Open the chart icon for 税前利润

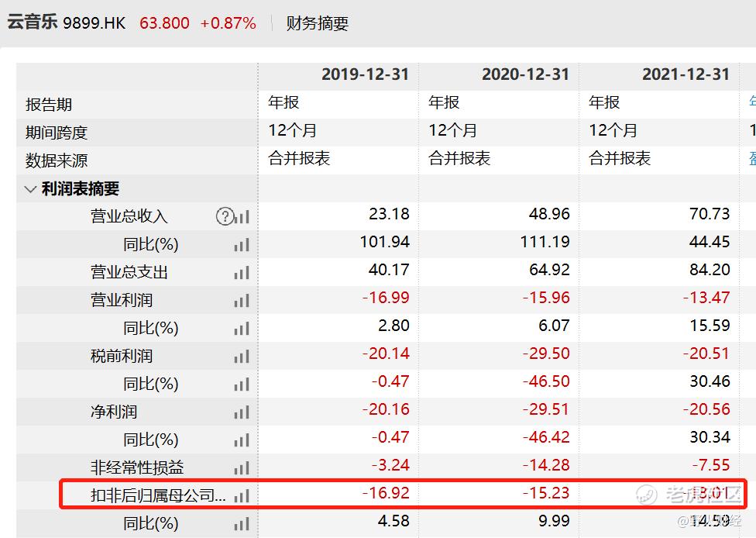tap(242, 357)
